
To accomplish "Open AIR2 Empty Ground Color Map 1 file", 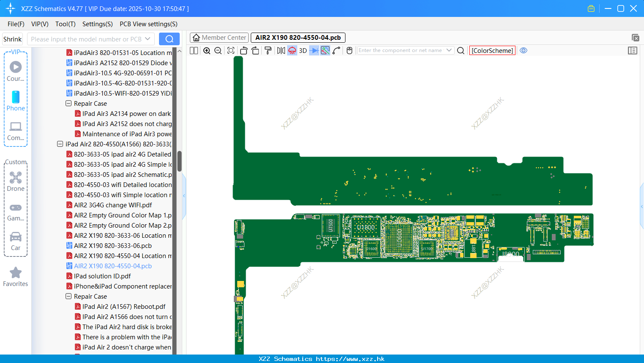I will tap(119, 215).
